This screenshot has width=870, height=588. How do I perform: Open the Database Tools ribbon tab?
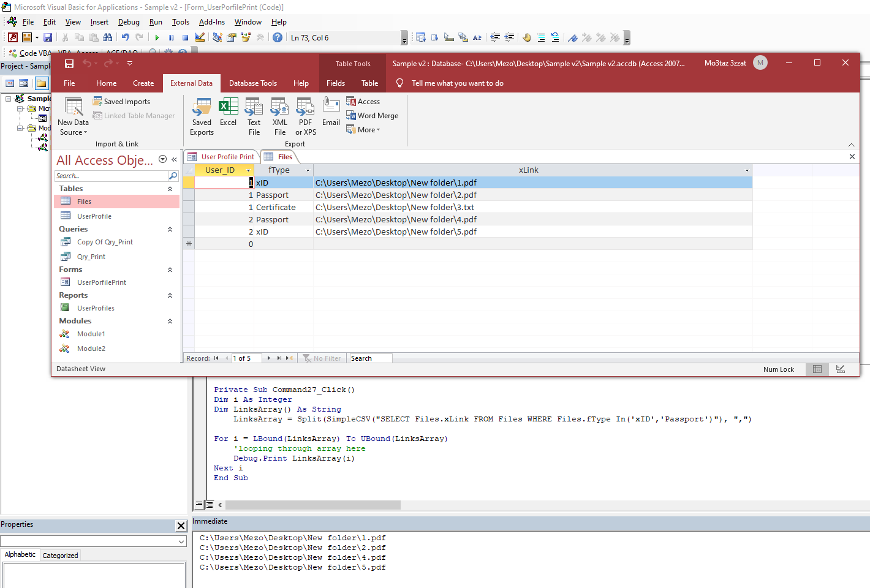click(x=252, y=83)
